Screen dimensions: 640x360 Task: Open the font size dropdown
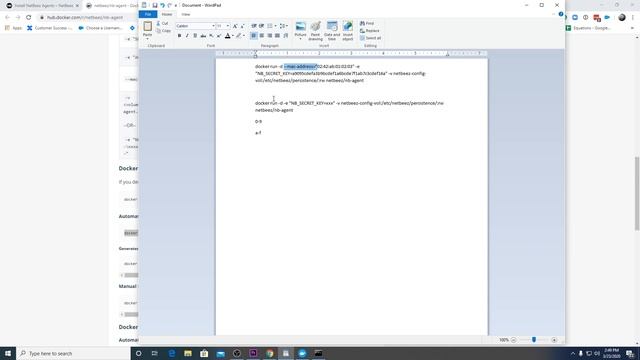(x=228, y=26)
